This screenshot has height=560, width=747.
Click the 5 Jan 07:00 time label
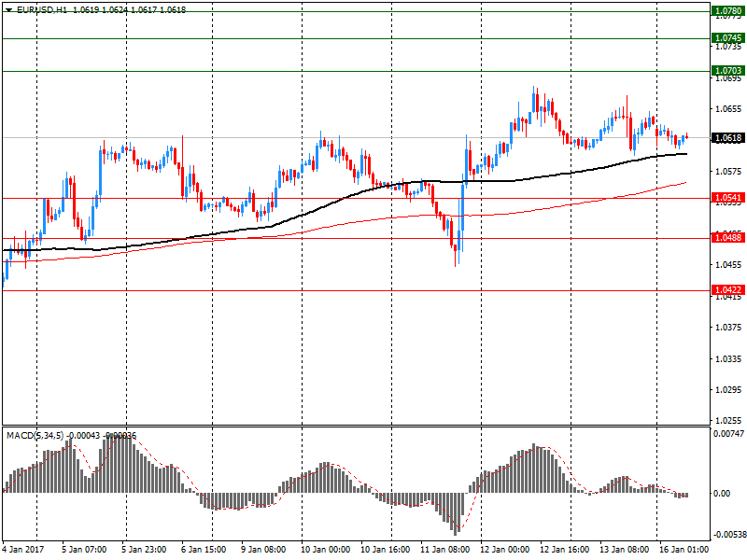[84, 550]
